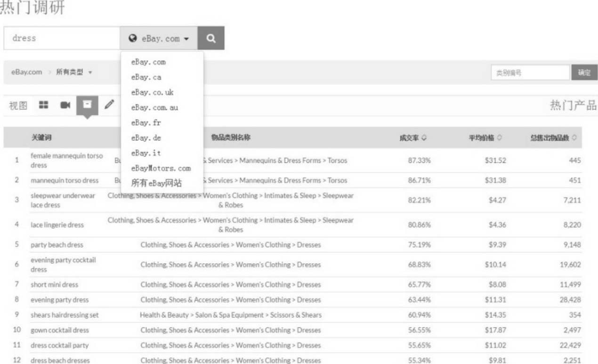The height and width of the screenshot is (364, 598).
Task: Switch to video camera view icon
Action: tap(65, 105)
